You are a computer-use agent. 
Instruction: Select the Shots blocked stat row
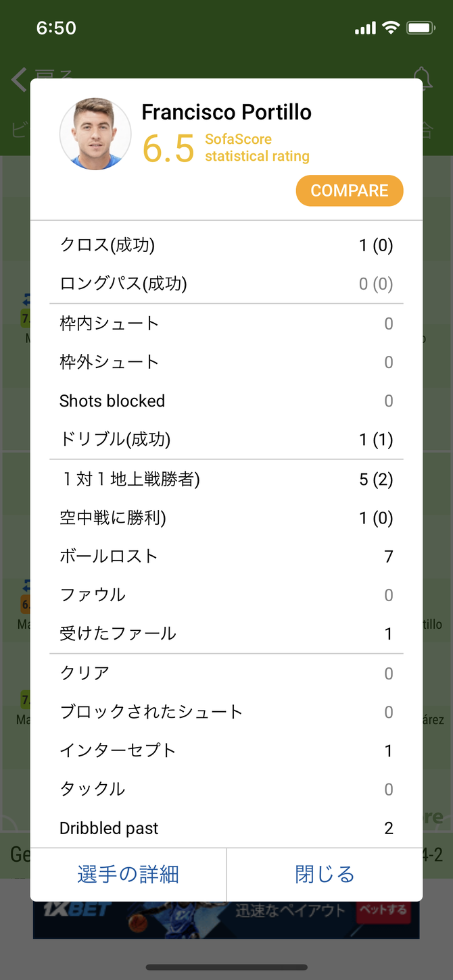[226, 401]
